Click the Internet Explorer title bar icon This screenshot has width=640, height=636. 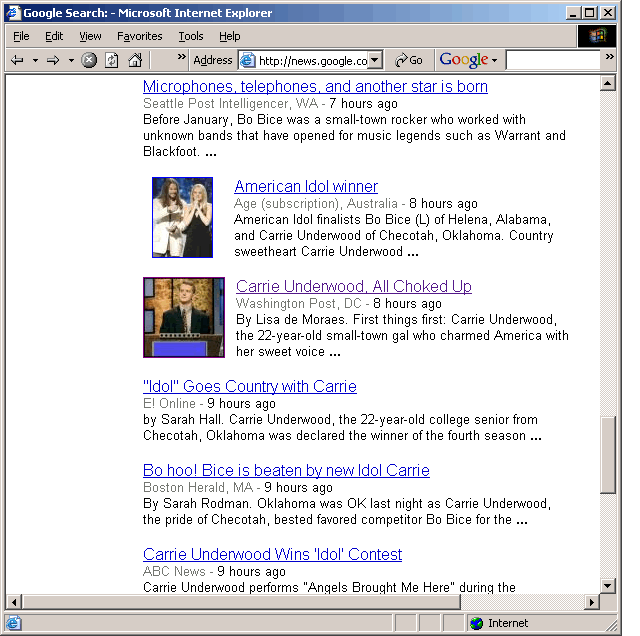click(x=13, y=13)
